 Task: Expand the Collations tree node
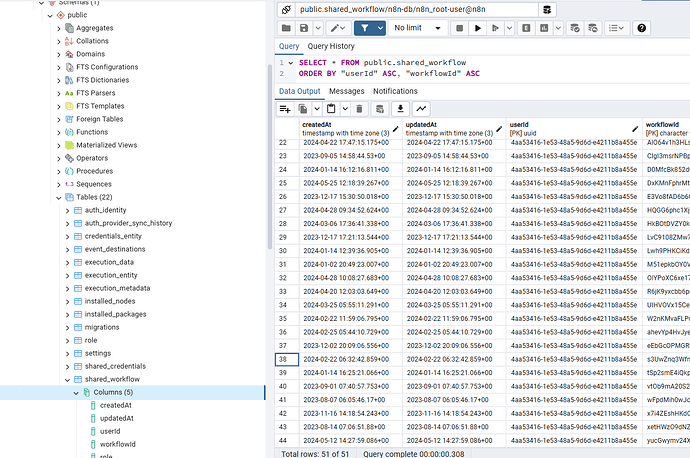[59, 41]
